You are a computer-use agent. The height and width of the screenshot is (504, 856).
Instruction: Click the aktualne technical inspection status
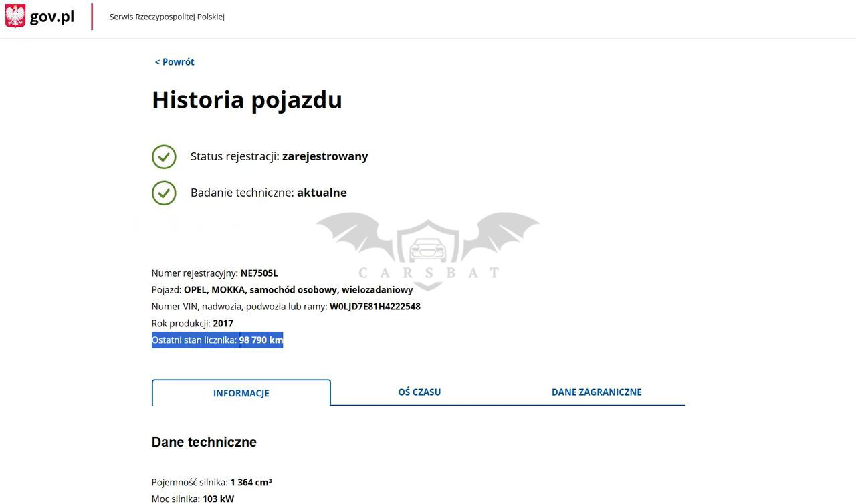point(322,193)
